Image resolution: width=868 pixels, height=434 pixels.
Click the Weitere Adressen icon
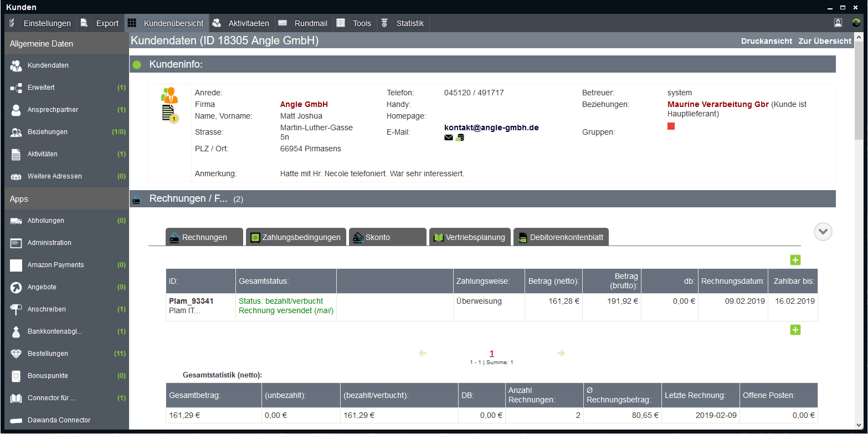click(x=16, y=176)
